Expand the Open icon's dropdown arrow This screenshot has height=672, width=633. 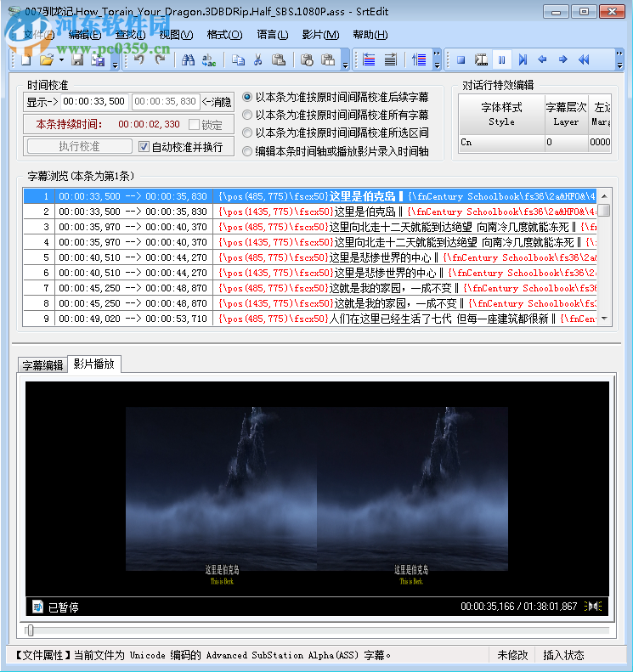click(61, 60)
